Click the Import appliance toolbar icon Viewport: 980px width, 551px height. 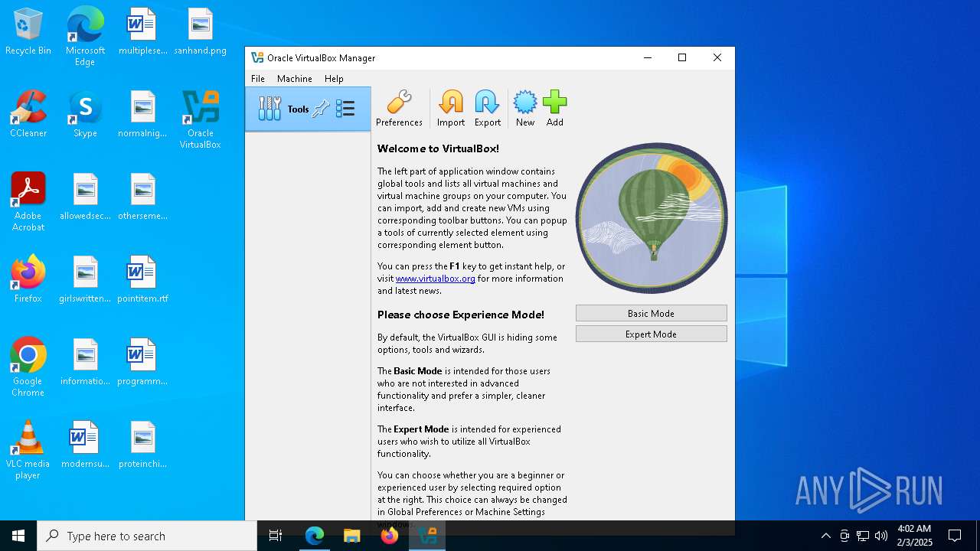coord(451,109)
